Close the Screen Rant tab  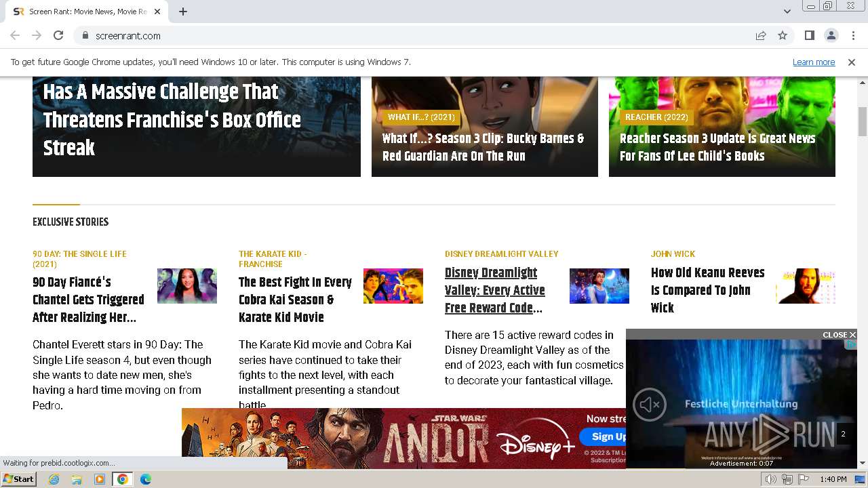[158, 12]
